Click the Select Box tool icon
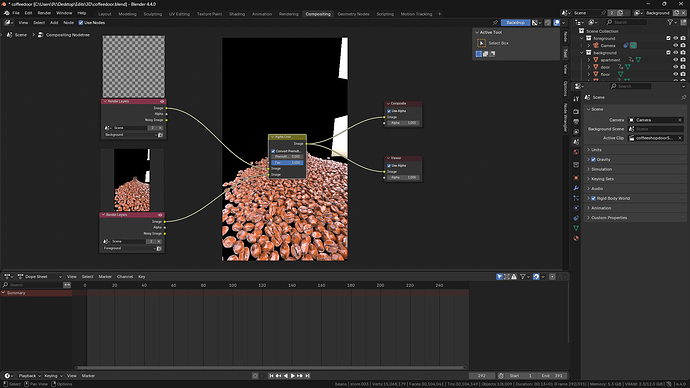 (481, 43)
